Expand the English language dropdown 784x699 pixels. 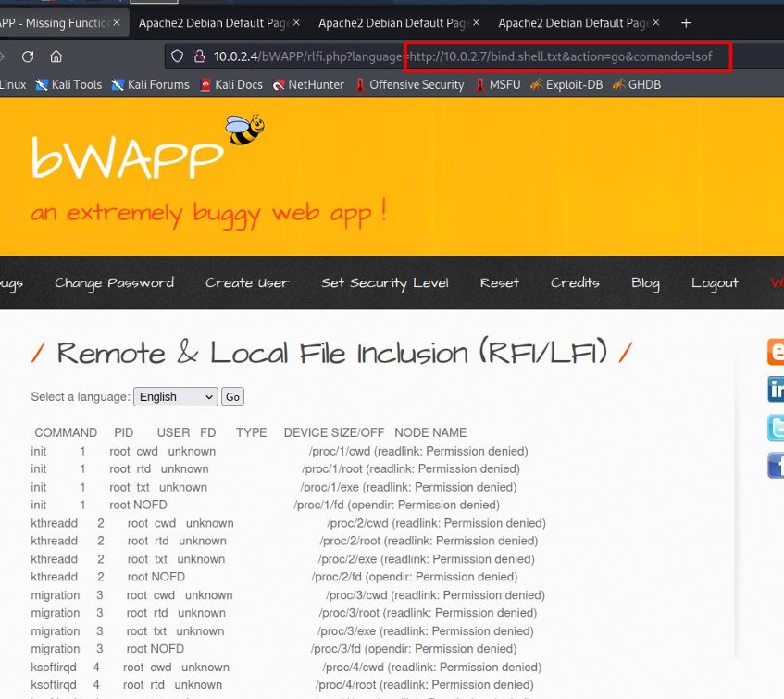click(176, 397)
